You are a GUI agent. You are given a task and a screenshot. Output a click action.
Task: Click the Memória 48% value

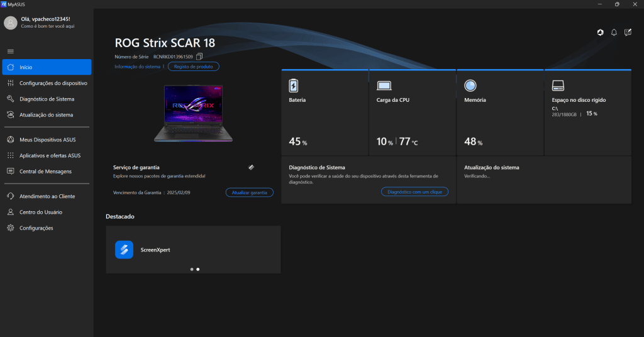[473, 141]
